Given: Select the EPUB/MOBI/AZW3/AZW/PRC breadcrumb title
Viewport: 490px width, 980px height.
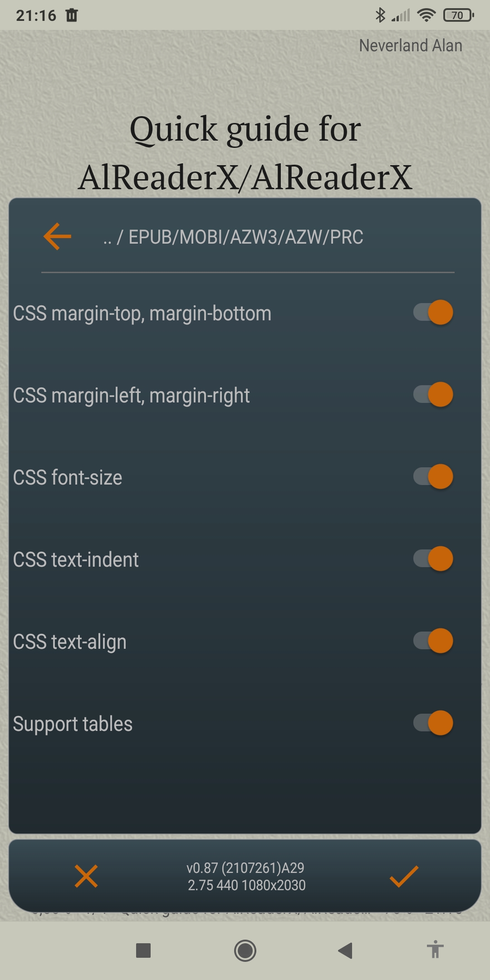Looking at the screenshot, I should [x=245, y=237].
